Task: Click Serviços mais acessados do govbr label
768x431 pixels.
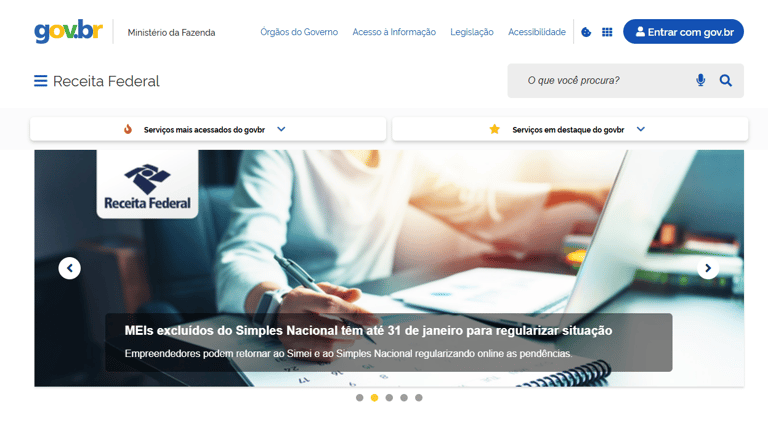Action: (204, 130)
